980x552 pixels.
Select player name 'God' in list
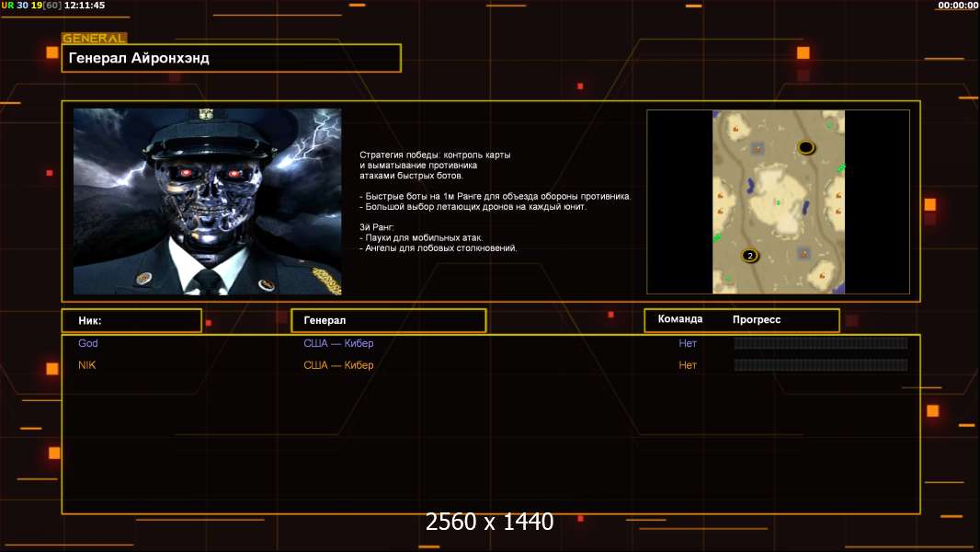click(88, 343)
